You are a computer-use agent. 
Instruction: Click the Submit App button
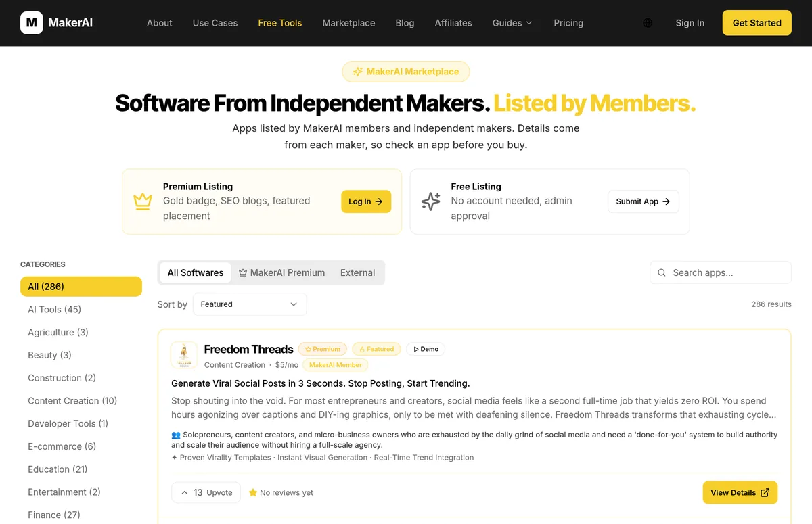pyautogui.click(x=643, y=201)
